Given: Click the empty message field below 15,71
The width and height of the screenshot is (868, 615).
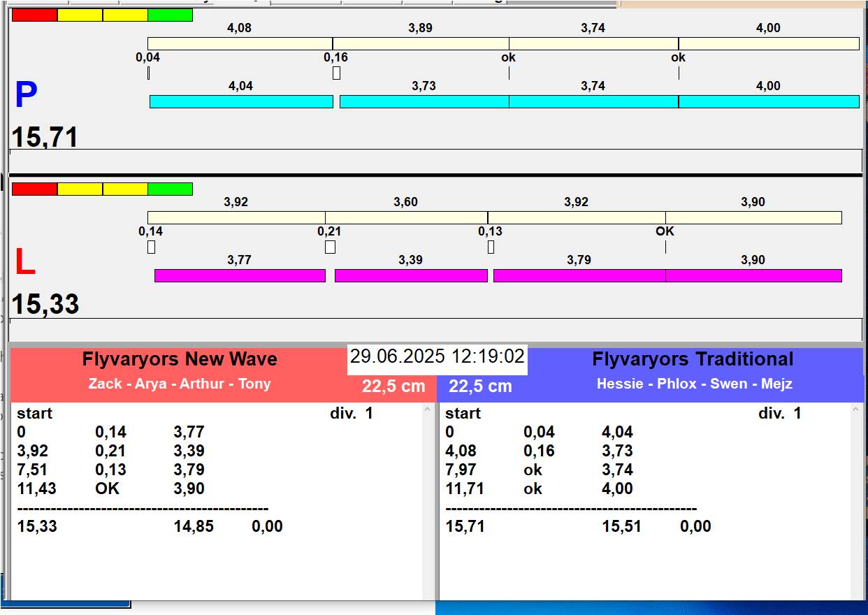Looking at the screenshot, I should pos(435,160).
